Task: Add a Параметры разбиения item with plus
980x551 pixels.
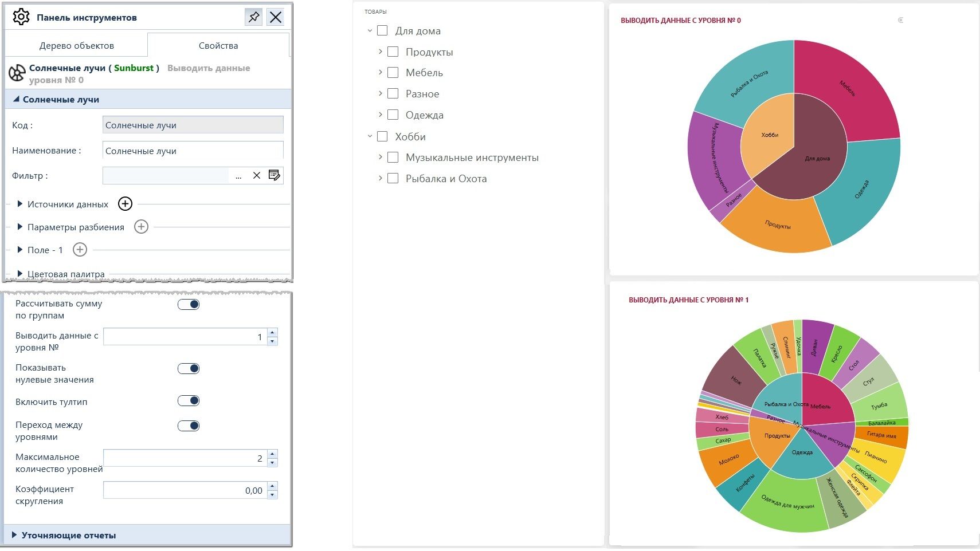Action: [x=141, y=227]
